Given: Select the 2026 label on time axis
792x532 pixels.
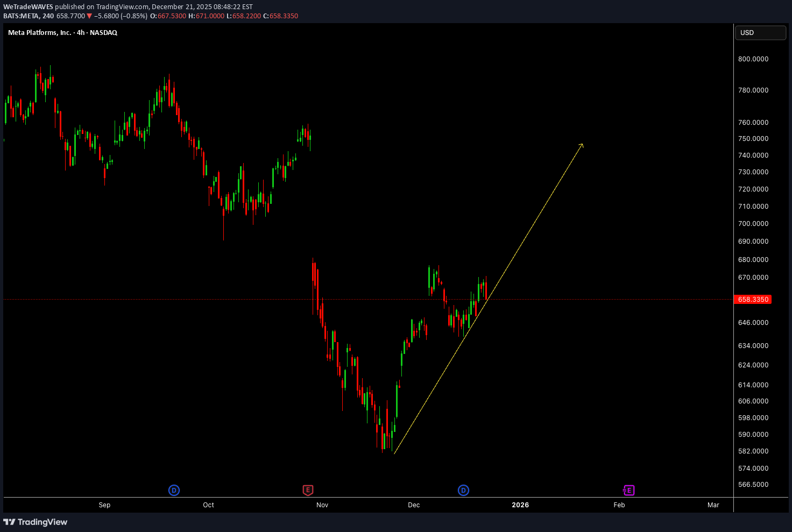Looking at the screenshot, I should click(520, 505).
